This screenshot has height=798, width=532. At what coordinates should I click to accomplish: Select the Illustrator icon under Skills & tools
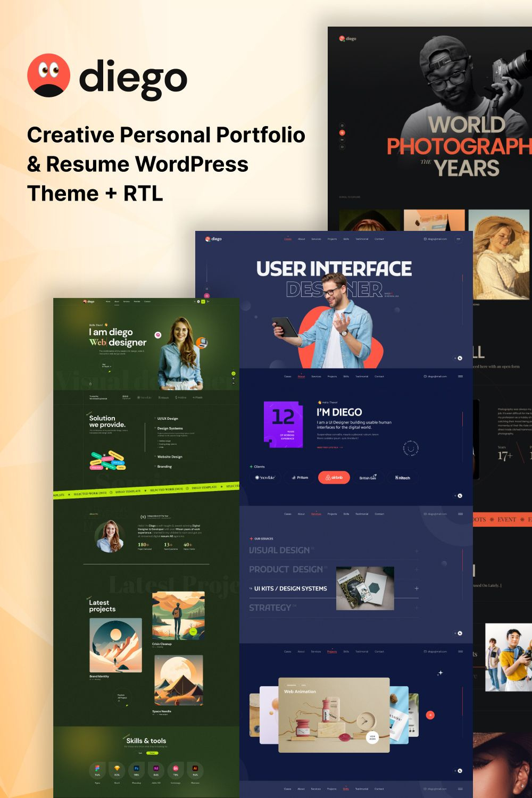pos(195,768)
